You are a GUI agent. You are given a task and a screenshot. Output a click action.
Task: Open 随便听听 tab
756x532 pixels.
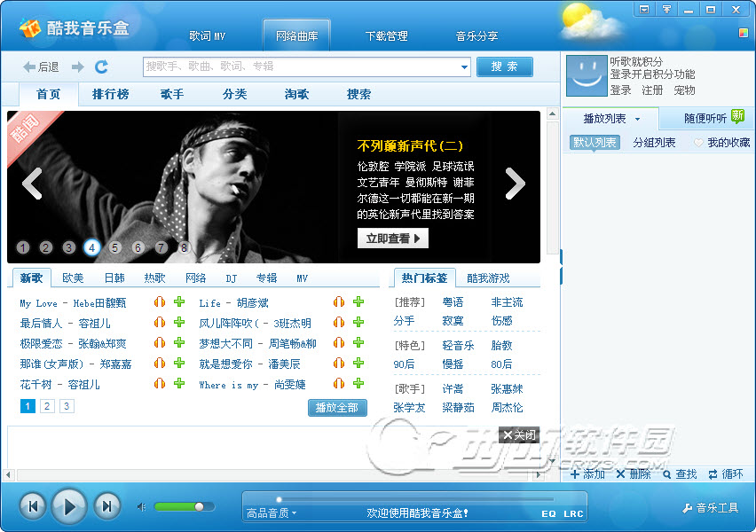click(705, 119)
